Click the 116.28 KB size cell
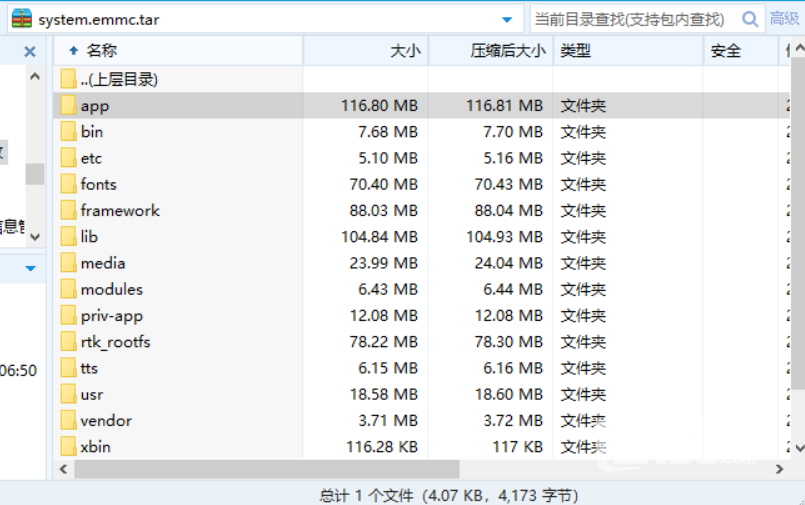Image resolution: width=805 pixels, height=505 pixels. point(382,446)
